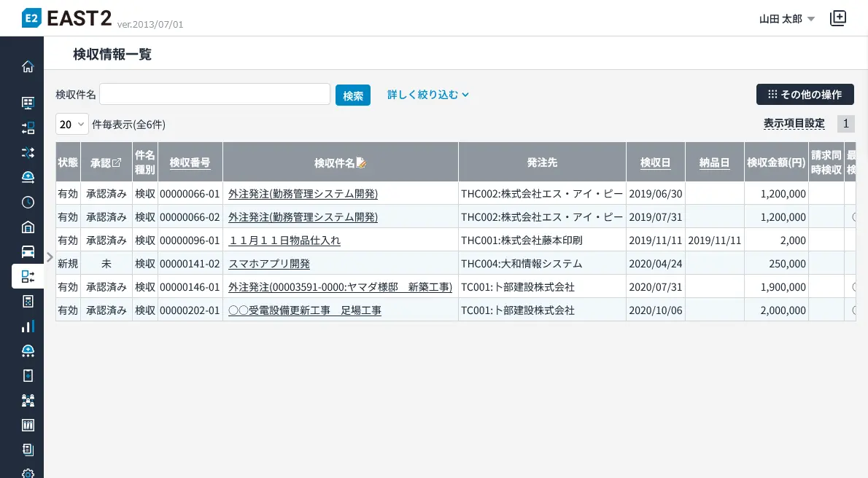Expand the sidebar with the arrow handle
Image resolution: width=868 pixels, height=478 pixels.
(50, 256)
